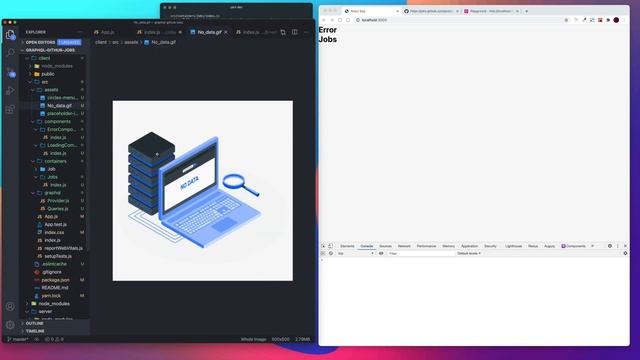Image resolution: width=640 pixels, height=360 pixels.
Task: Open Default levels dropdown
Action: (469, 253)
